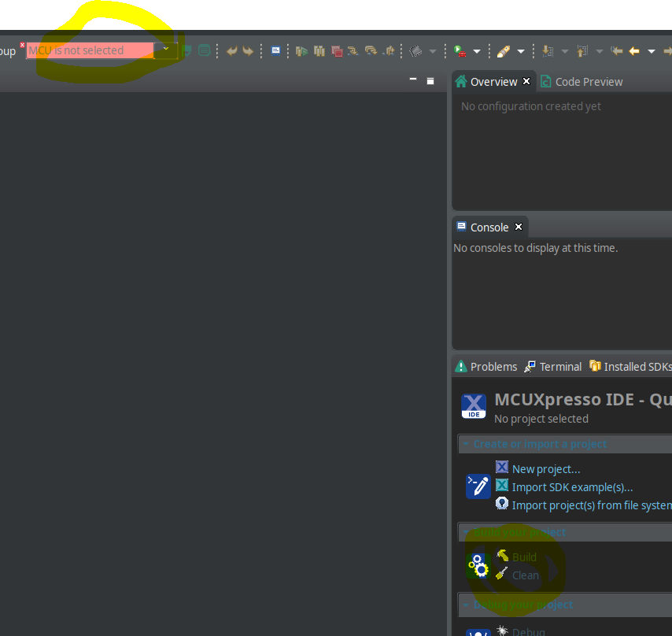This screenshot has height=636, width=672.
Task: Open the Next Annotation dropdown arrow
Action: (x=565, y=52)
